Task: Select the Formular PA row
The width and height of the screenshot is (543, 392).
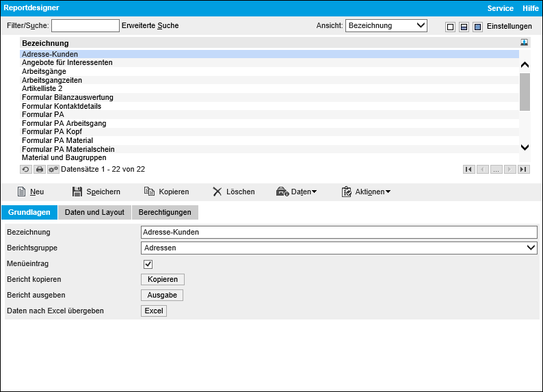Action: (269, 115)
